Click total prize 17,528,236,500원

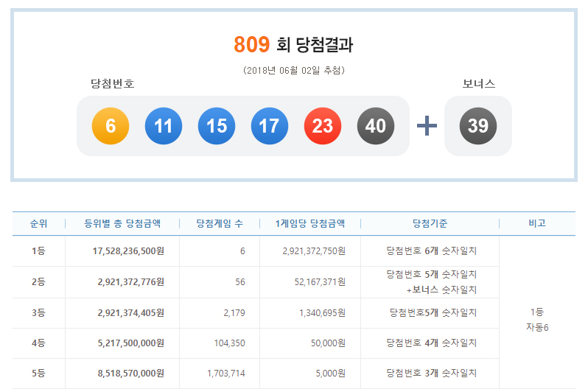128,251
